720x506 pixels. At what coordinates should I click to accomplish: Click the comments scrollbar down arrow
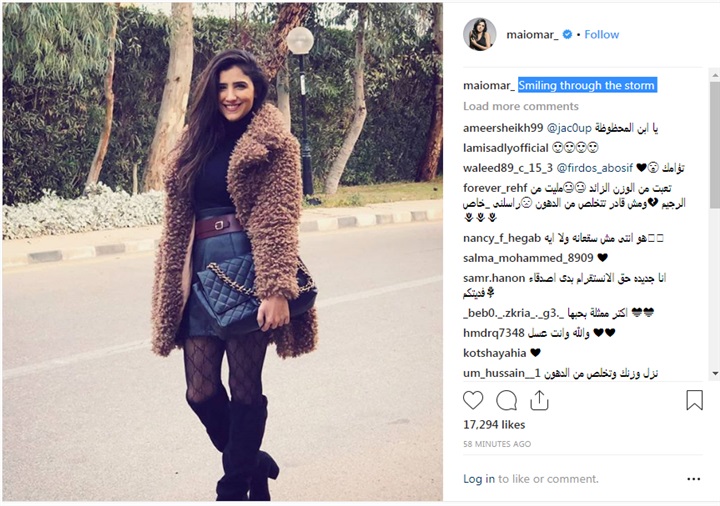tap(714, 373)
